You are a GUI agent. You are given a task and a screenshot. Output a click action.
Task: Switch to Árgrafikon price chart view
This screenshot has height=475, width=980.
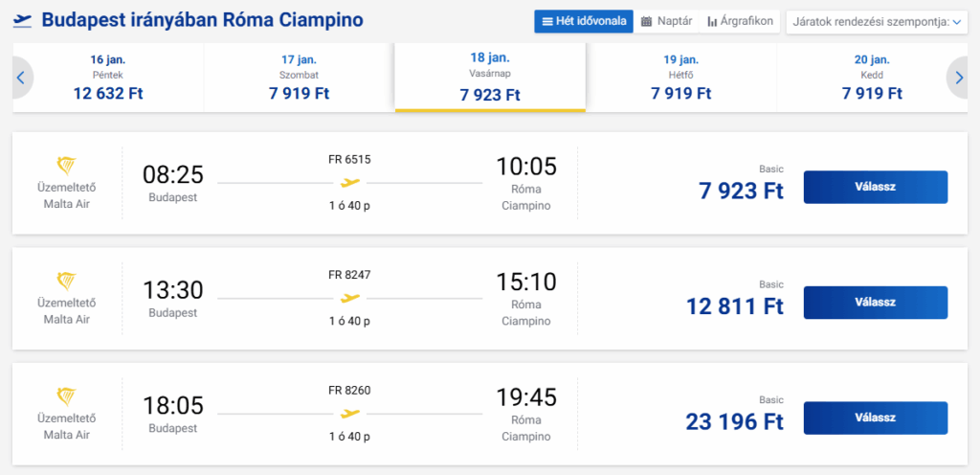(740, 21)
